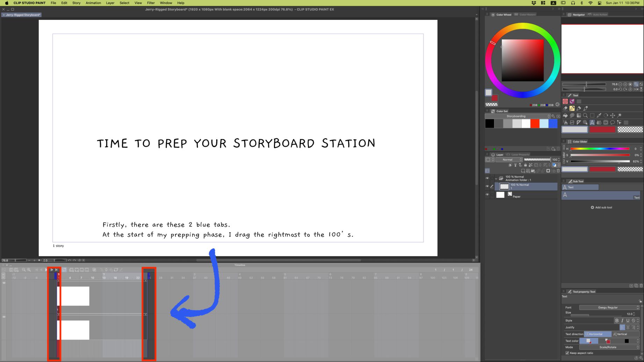Click the Jerry-Rigged Storyboard document tab

click(x=21, y=15)
